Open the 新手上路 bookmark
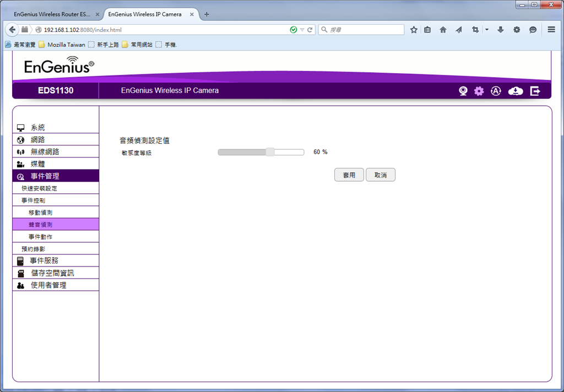This screenshot has height=392, width=564. coord(104,45)
